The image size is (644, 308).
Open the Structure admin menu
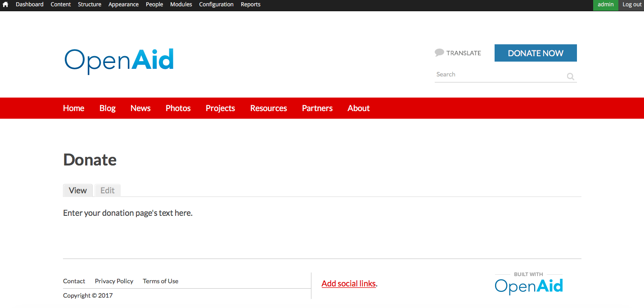[90, 4]
